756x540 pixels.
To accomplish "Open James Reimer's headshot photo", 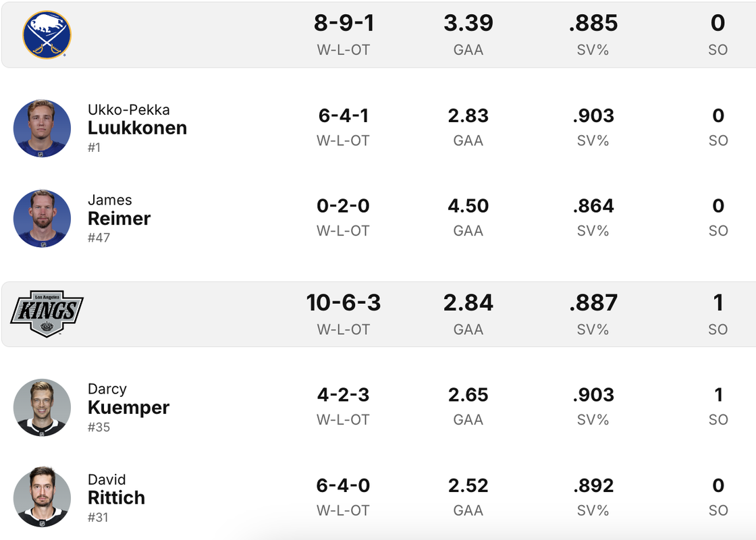I will click(x=42, y=219).
